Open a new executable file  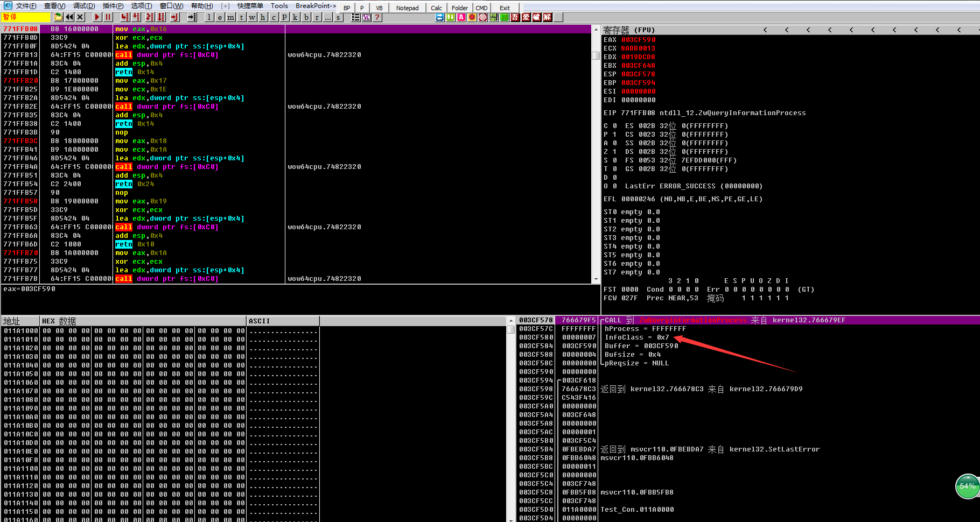click(x=58, y=17)
